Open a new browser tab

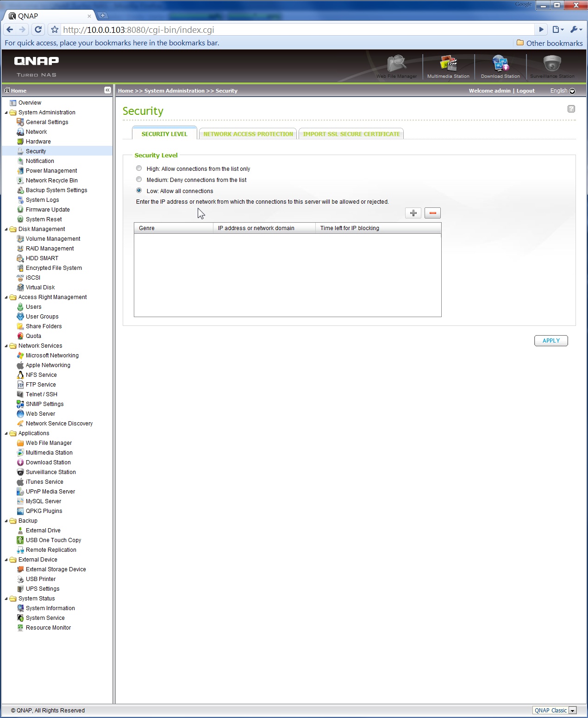103,15
